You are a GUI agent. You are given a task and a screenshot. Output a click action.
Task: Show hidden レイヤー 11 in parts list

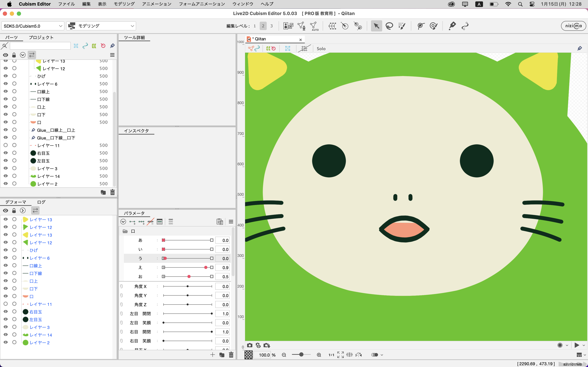tap(6, 145)
